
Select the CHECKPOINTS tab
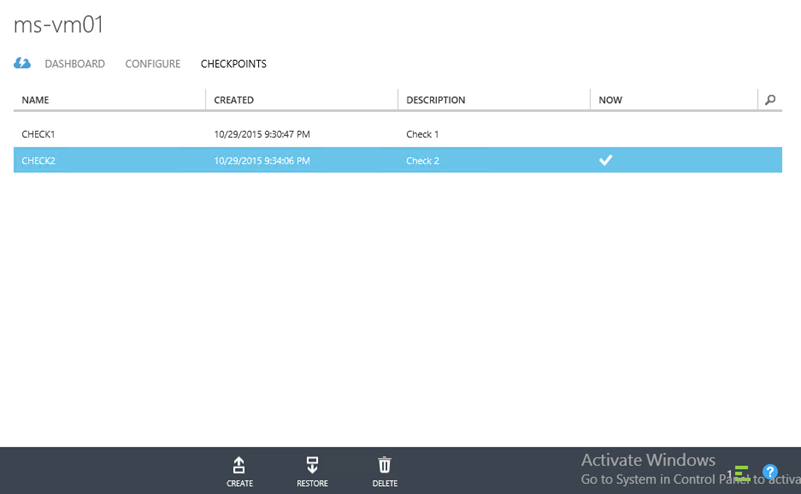[233, 64]
